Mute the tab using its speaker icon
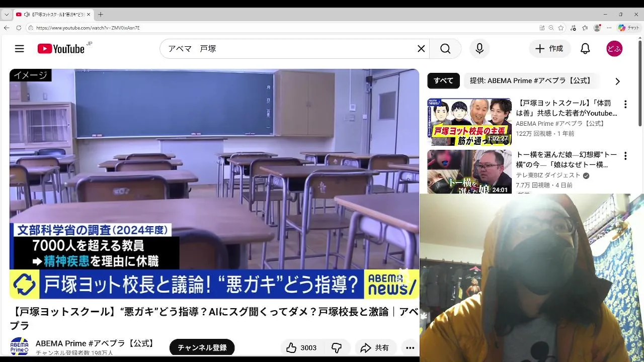 pos(26,15)
